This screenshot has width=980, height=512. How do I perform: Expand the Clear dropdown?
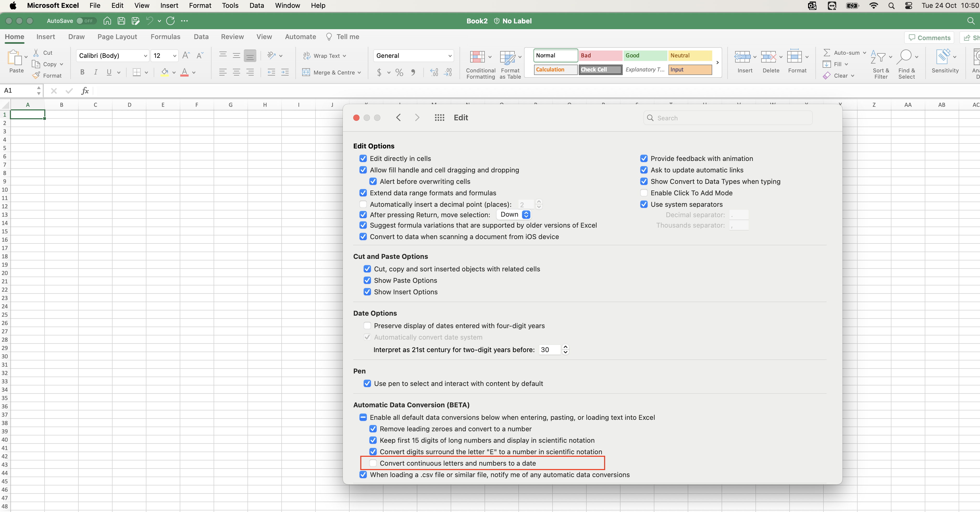[x=853, y=75]
